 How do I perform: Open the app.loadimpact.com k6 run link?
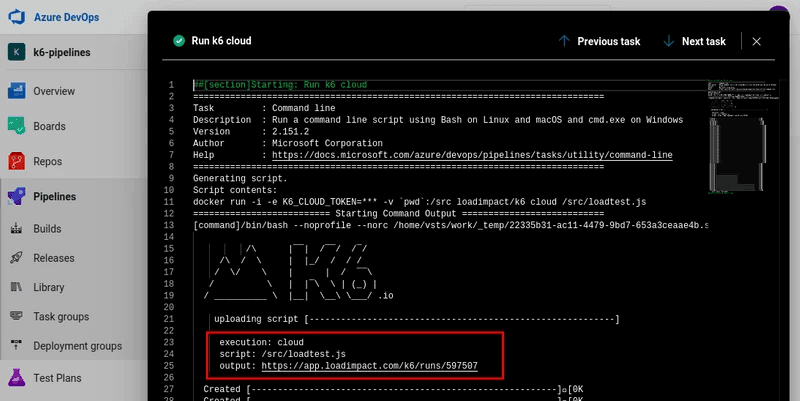pyautogui.click(x=369, y=366)
